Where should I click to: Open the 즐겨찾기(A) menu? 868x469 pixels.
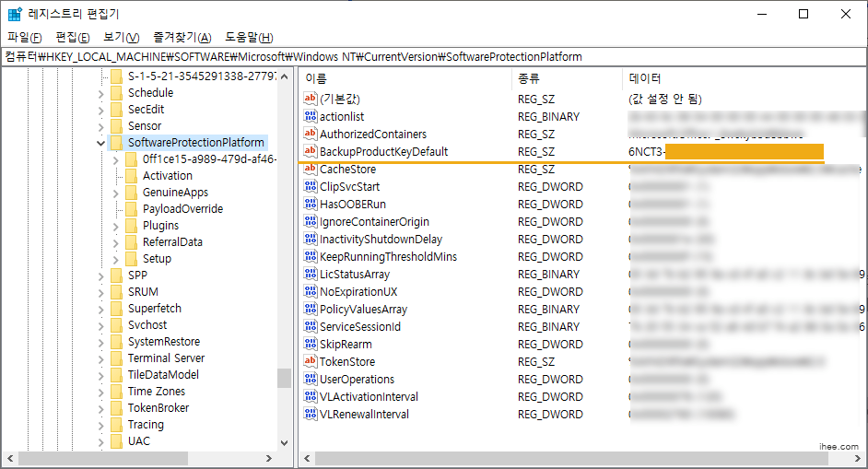[x=182, y=37]
